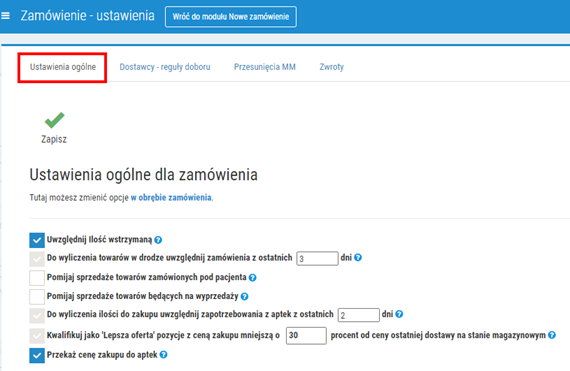570x371 pixels.
Task: Follow the 'w obrębie zamówienia' link
Action: point(171,198)
